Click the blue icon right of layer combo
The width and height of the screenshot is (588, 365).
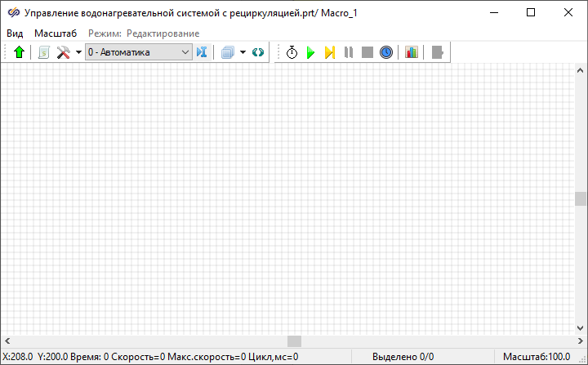pos(203,52)
